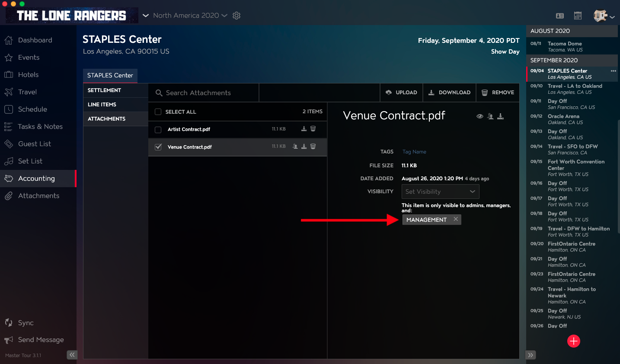620x364 pixels.
Task: Click the Artist Contract.pdf file name
Action: [189, 129]
